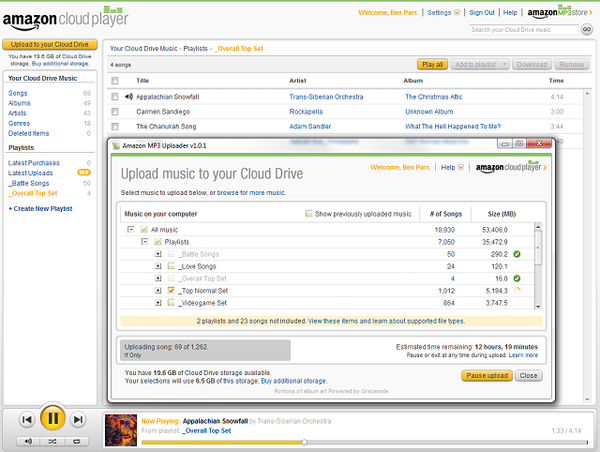Open the Settings dropdown
The width and height of the screenshot is (600, 452).
pyautogui.click(x=443, y=13)
